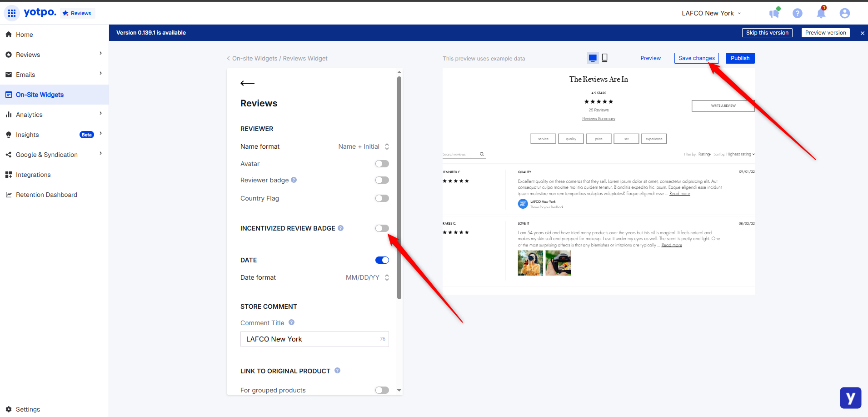The width and height of the screenshot is (868, 417).
Task: Click the settings panel scroll-down arrow
Action: coord(399,390)
